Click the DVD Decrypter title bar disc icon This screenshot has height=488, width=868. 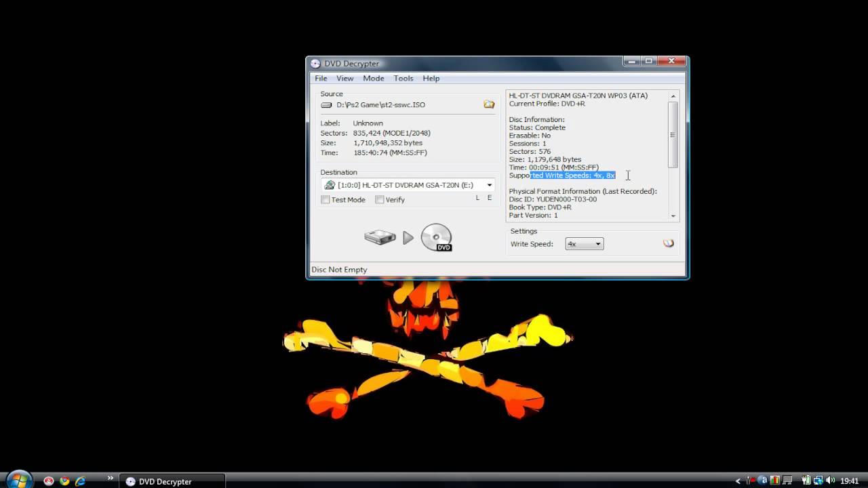[315, 64]
